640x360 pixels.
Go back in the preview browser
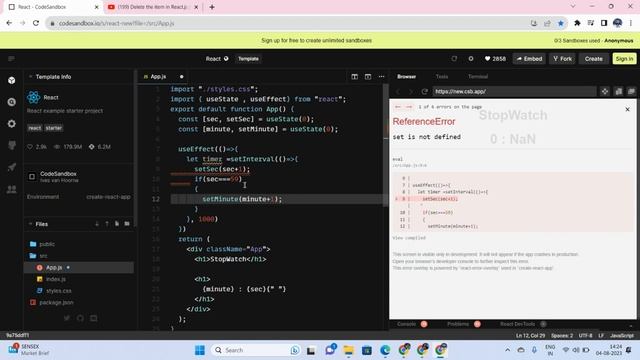(398, 91)
